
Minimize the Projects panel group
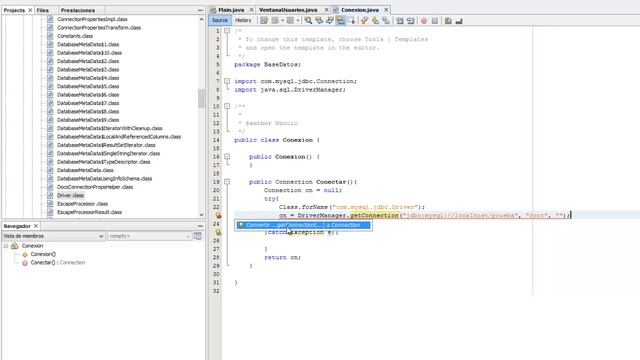(x=200, y=10)
